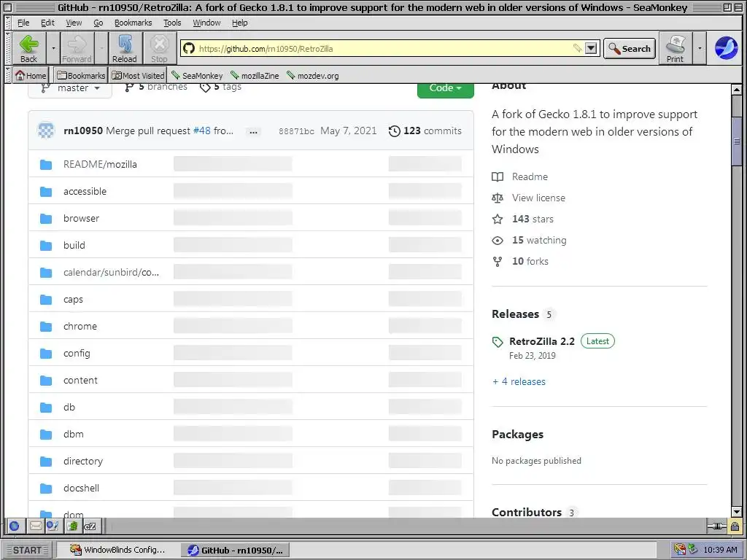Open the chrome folder
This screenshot has width=747, height=560.
click(80, 326)
